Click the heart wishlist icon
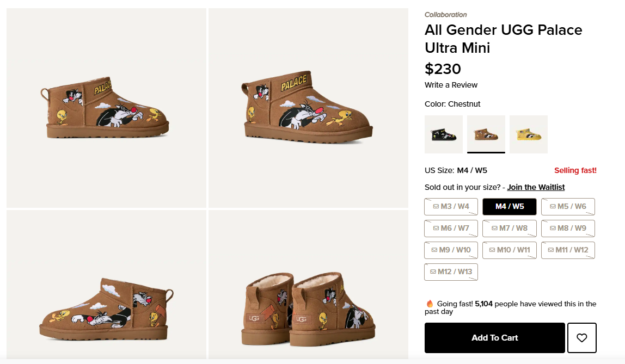 tap(582, 338)
